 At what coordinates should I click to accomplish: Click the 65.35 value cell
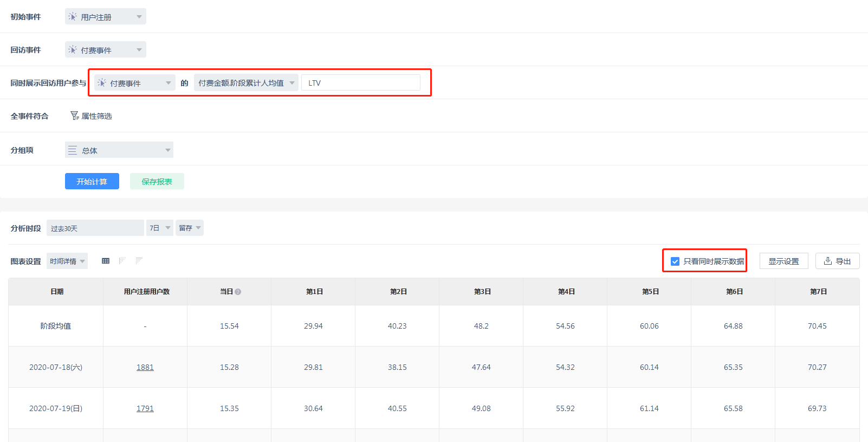[x=734, y=367]
